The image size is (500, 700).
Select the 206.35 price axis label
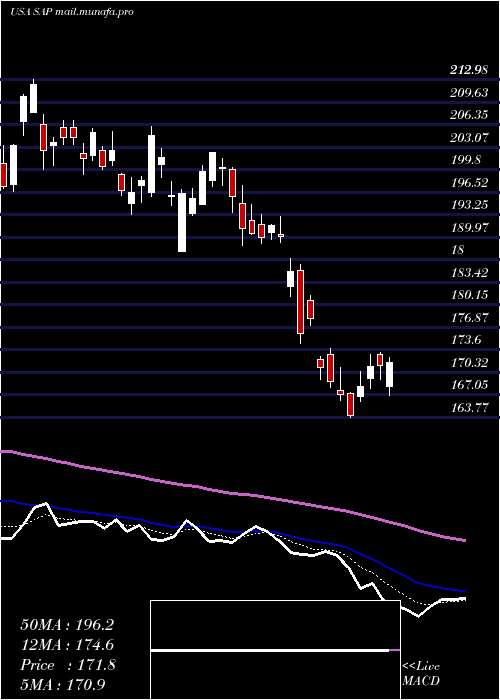[469, 115]
